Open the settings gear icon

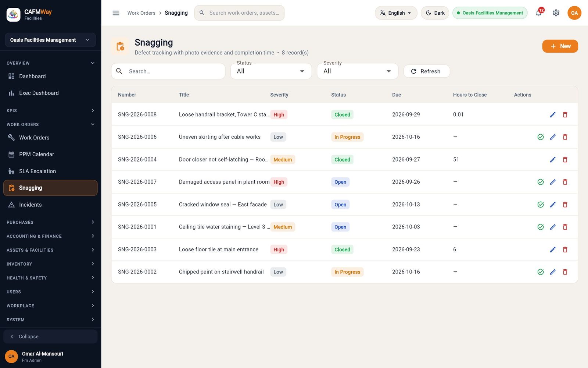(556, 13)
